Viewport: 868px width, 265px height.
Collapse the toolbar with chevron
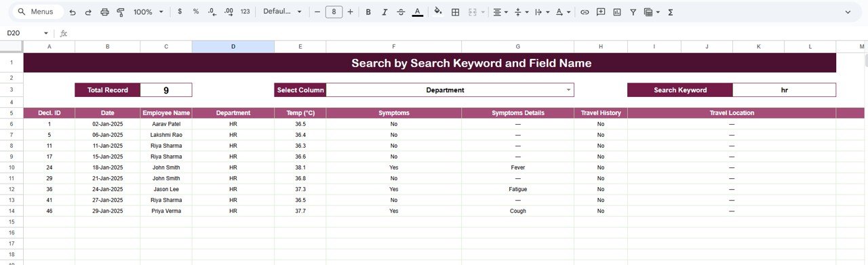tap(848, 12)
